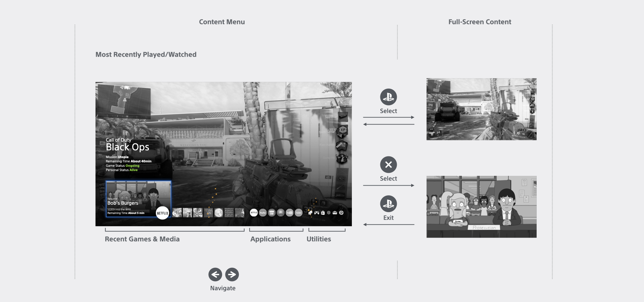The image size is (644, 302).
Task: Click the 'Personal Status Alive' line
Action: pyautogui.click(x=121, y=170)
